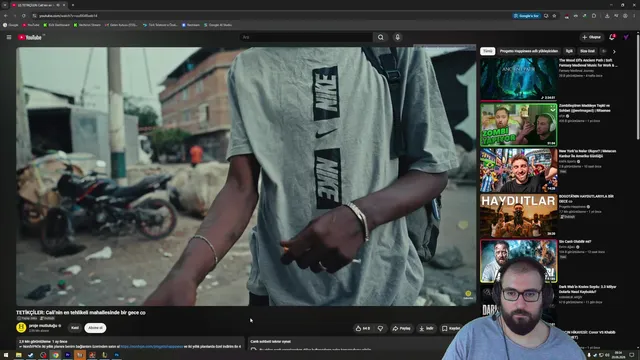The width and height of the screenshot is (640, 360).
Task: Open the proje mutluluğu channel name link
Action: (x=43, y=326)
